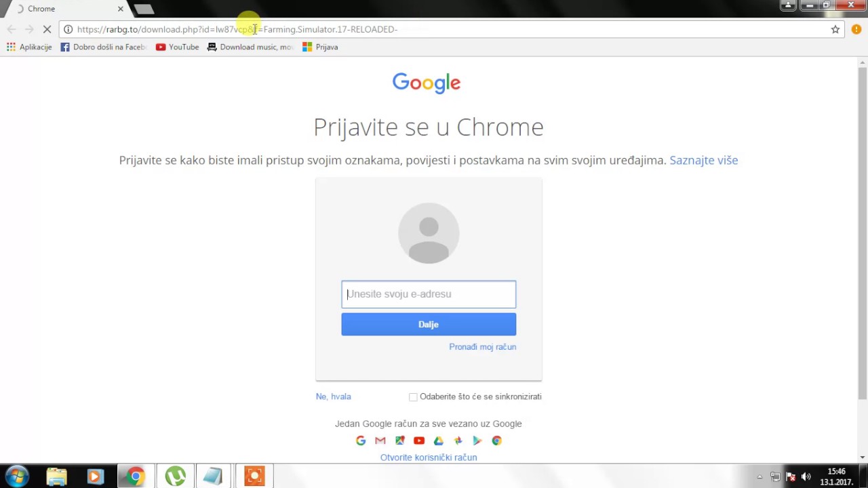The width and height of the screenshot is (868, 488).
Task: Click the forward navigation arrow
Action: (x=29, y=29)
